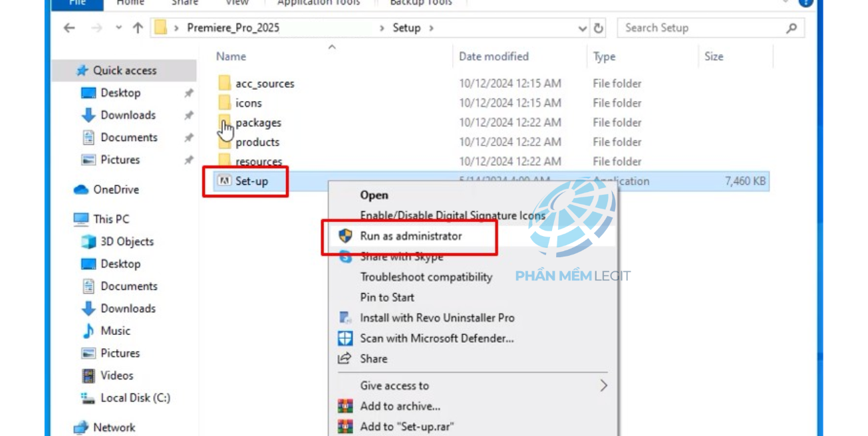Click the folder icon in the address bar
The image size is (868, 436).
click(160, 28)
